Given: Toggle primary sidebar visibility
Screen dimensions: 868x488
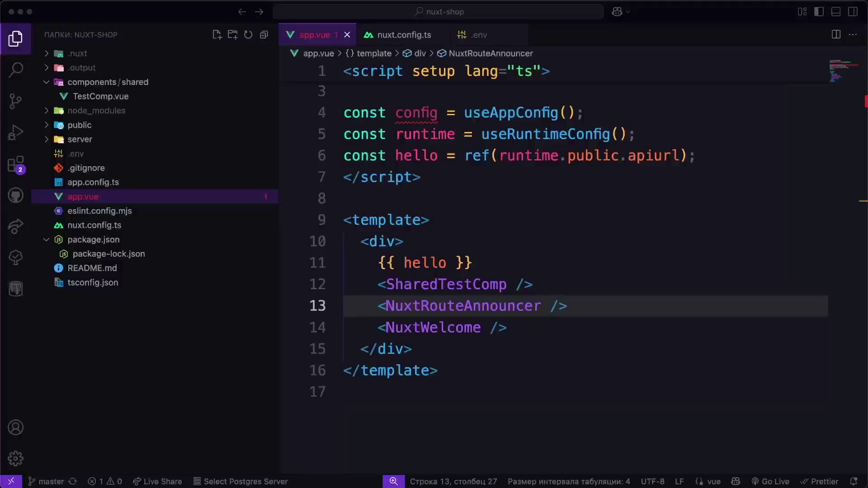Looking at the screenshot, I should [x=819, y=12].
